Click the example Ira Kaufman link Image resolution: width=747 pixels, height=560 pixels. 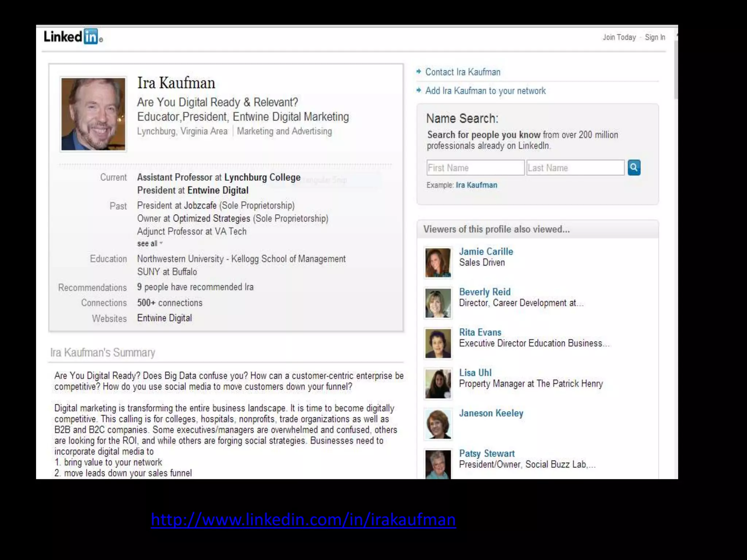(476, 185)
